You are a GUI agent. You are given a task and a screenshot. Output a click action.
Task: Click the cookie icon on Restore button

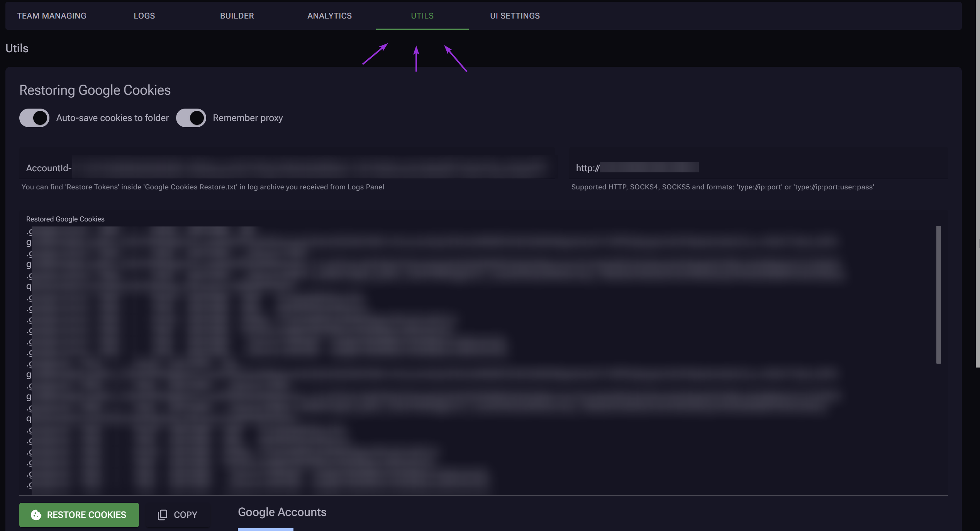(x=36, y=515)
